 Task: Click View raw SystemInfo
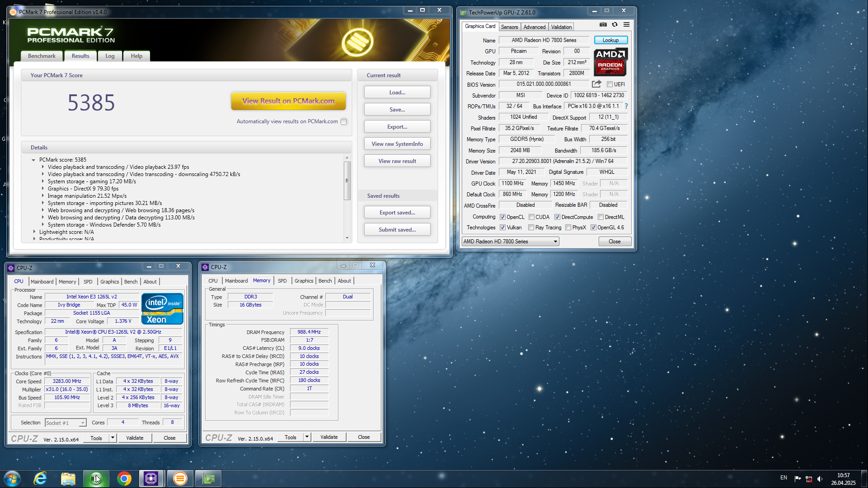[x=397, y=144]
